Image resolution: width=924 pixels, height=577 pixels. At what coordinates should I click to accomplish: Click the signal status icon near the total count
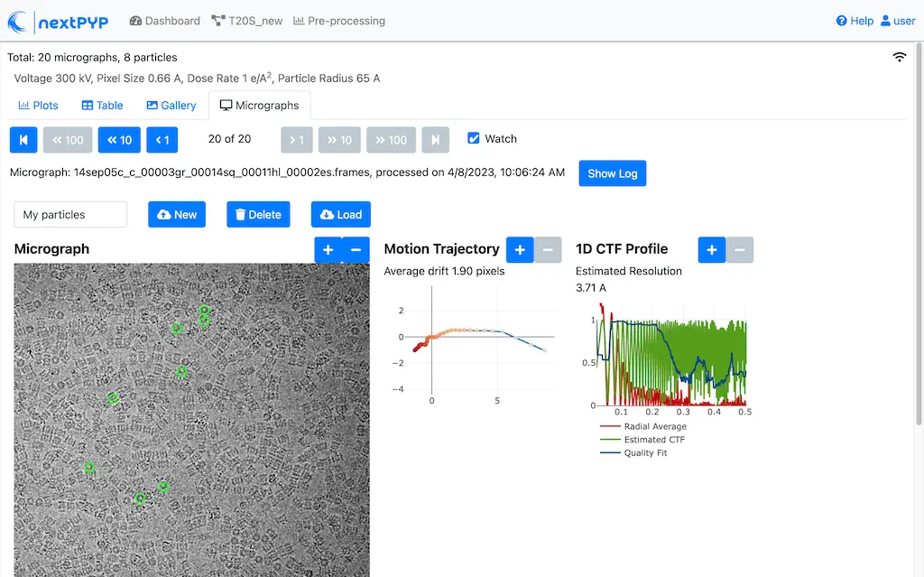coord(899,56)
